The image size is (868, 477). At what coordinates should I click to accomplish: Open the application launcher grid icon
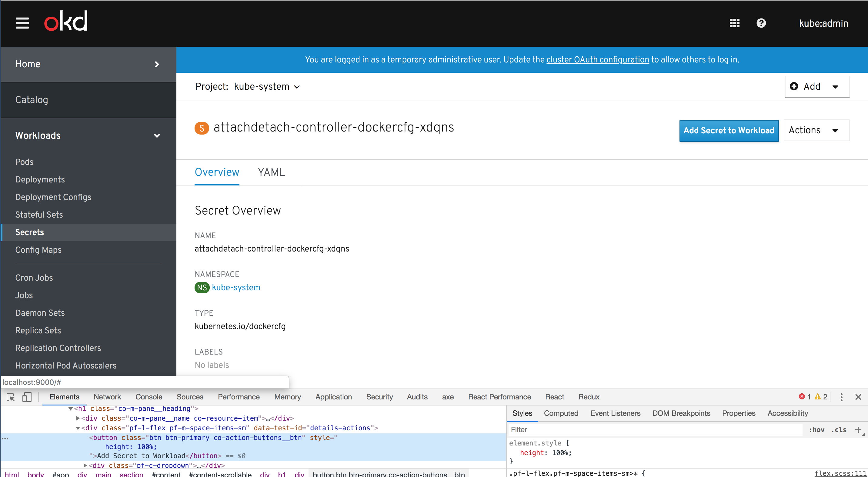734,23
